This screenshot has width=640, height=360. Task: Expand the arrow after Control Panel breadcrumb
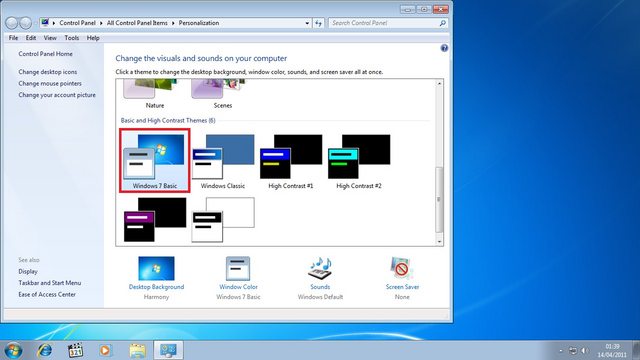click(101, 23)
